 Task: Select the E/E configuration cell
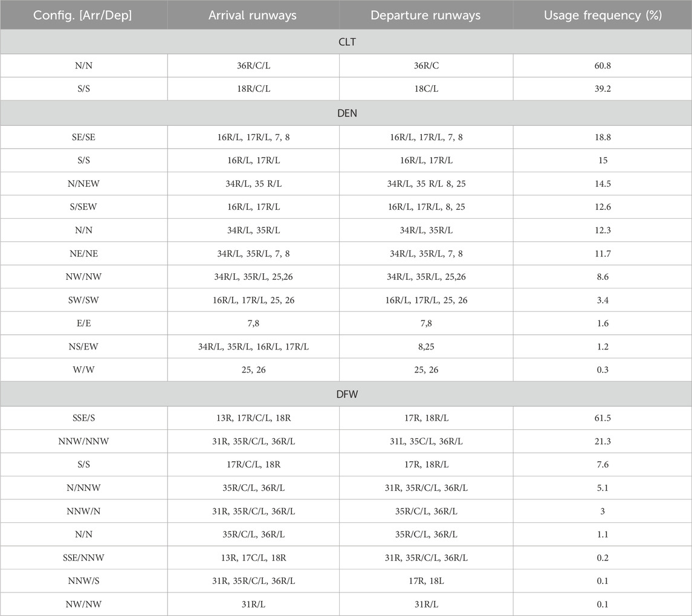[83, 323]
